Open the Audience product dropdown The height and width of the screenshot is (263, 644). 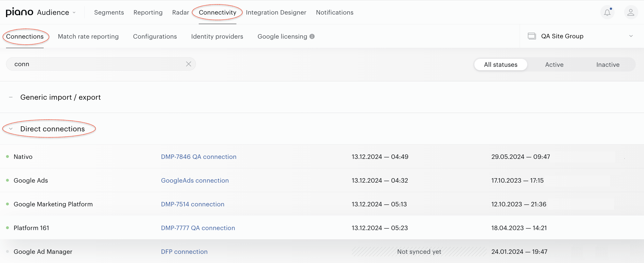point(56,12)
